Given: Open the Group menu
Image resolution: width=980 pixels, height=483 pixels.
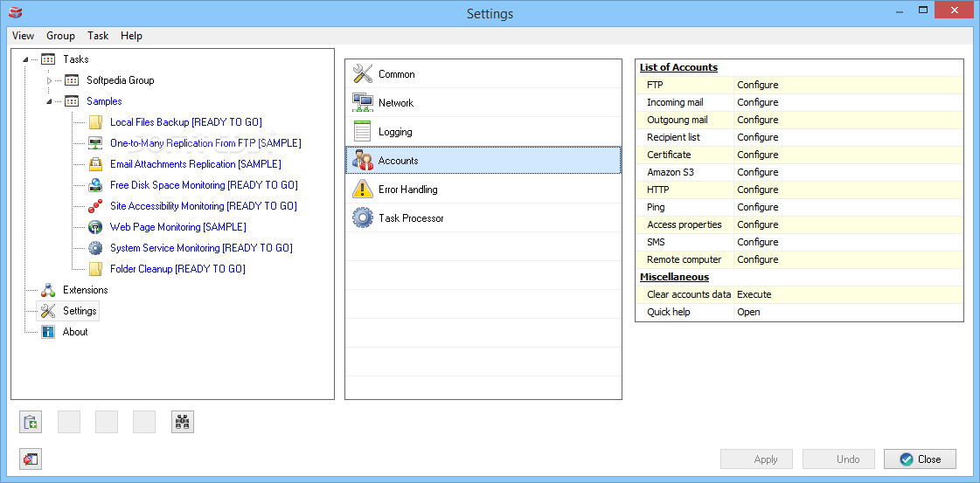Looking at the screenshot, I should click(x=60, y=36).
